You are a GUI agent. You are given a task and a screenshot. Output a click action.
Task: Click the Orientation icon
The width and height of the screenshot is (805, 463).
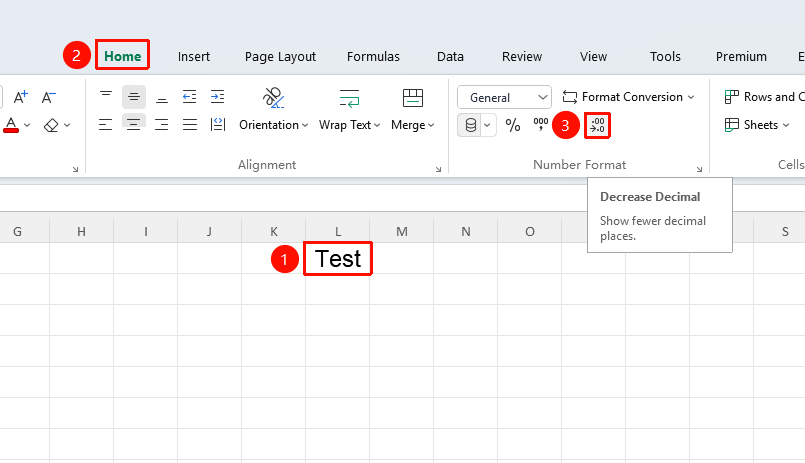[x=273, y=98]
